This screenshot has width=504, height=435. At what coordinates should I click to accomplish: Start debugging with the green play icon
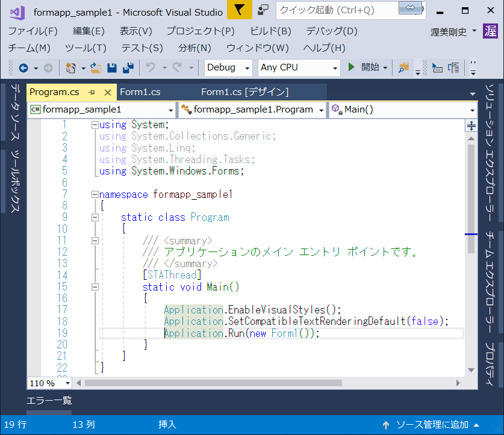(351, 67)
